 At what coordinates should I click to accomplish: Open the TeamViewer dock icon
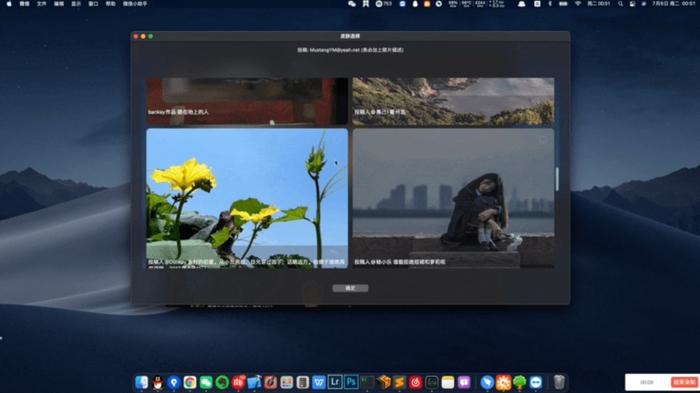point(536,382)
